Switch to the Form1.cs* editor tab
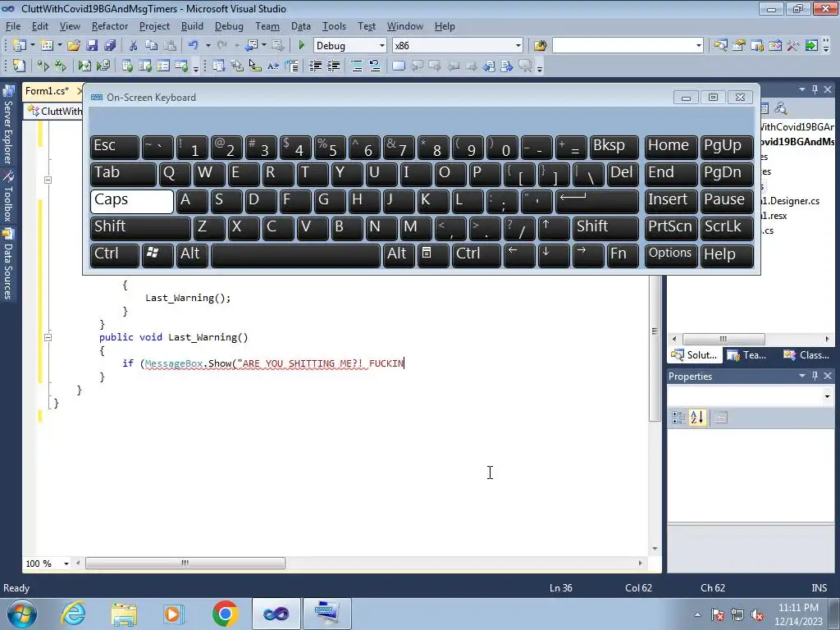This screenshot has width=840, height=630. (47, 91)
